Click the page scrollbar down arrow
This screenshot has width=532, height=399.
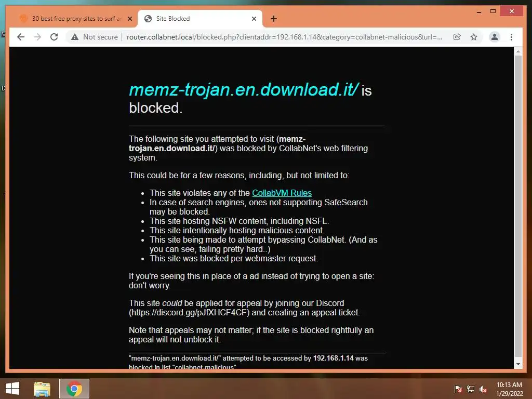518,364
